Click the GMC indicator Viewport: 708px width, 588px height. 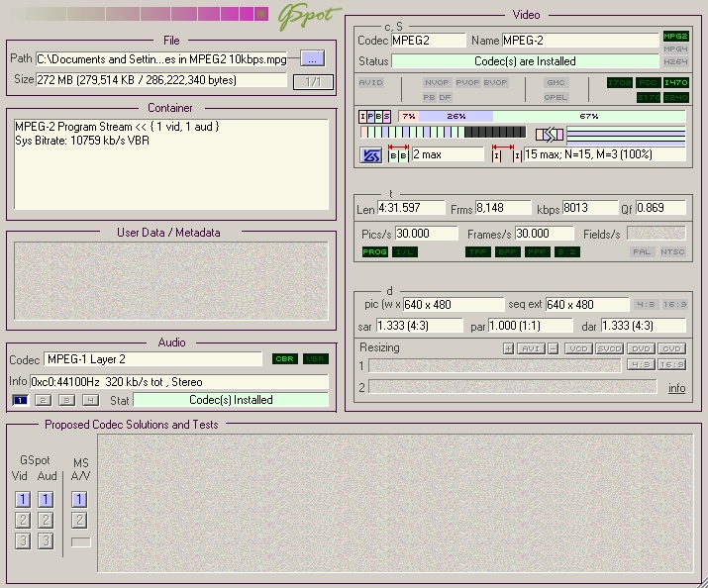coord(556,82)
